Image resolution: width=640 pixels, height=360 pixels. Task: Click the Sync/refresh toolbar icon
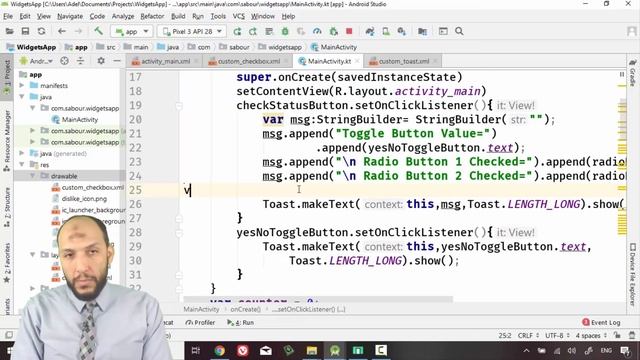(41, 31)
